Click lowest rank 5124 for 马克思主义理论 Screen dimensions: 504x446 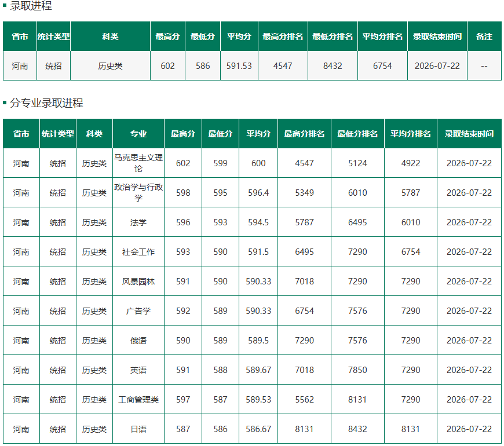coord(357,163)
